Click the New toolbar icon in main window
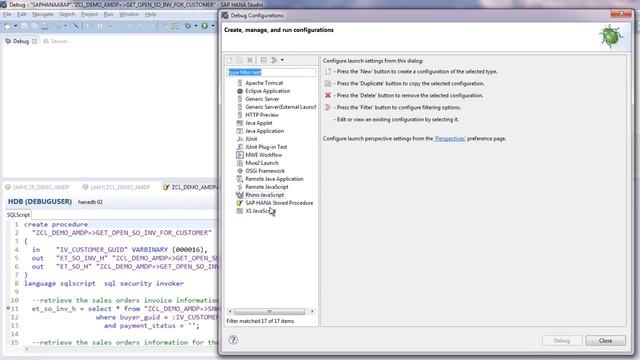The height and width of the screenshot is (360, 640). pos(8,26)
